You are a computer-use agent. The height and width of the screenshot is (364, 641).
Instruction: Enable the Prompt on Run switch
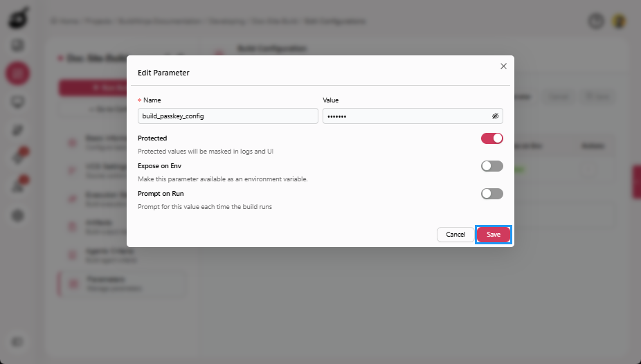click(x=491, y=194)
